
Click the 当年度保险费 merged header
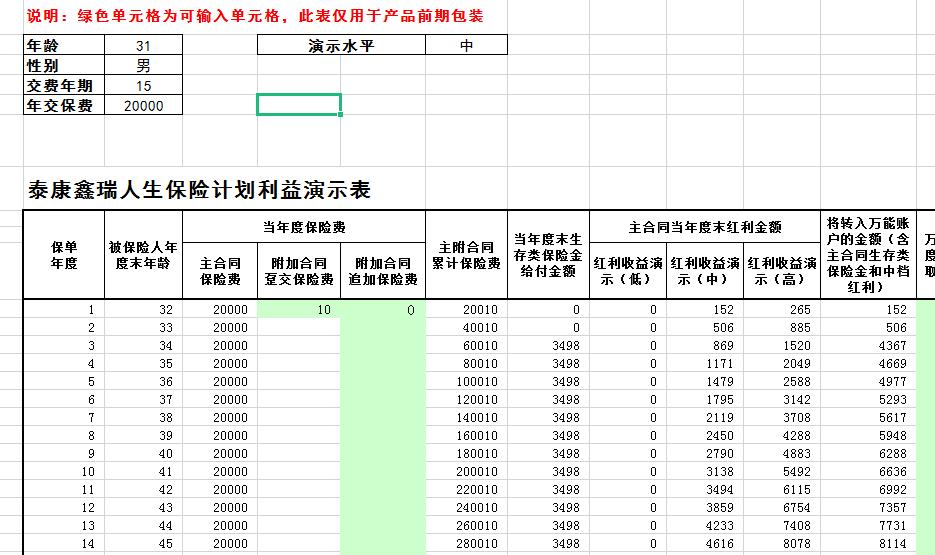pyautogui.click(x=304, y=227)
